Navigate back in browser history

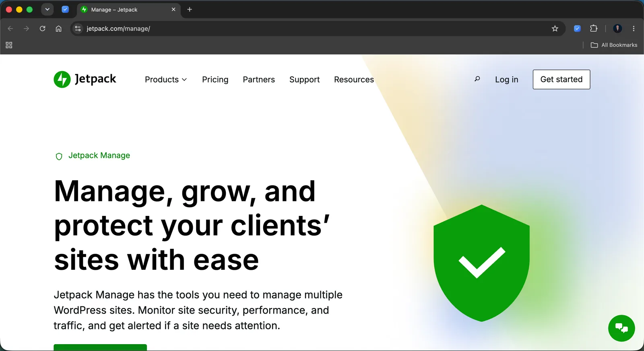coord(10,29)
